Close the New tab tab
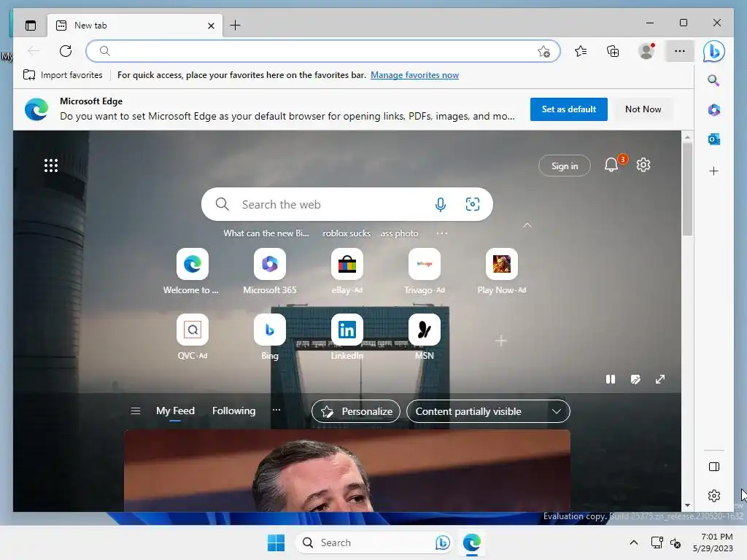Screen dimensions: 747x560 pyautogui.click(x=211, y=26)
